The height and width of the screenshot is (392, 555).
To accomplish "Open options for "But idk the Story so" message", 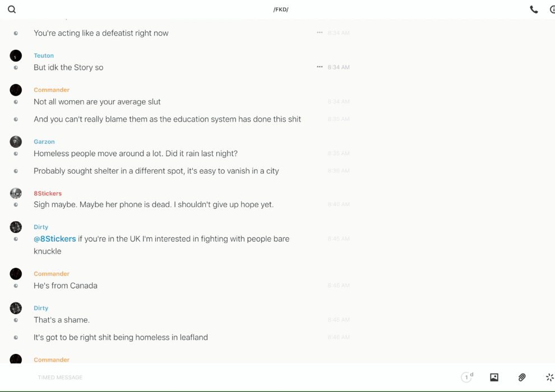I will (x=320, y=67).
